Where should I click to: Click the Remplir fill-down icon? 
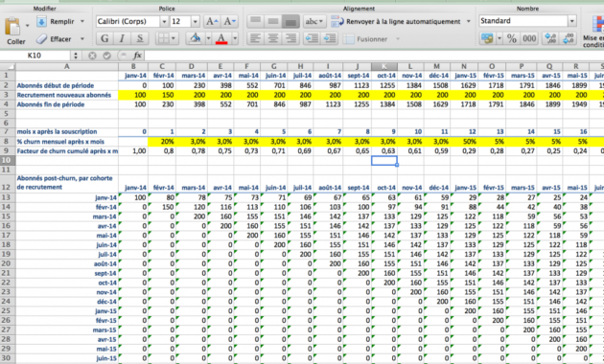coord(41,21)
